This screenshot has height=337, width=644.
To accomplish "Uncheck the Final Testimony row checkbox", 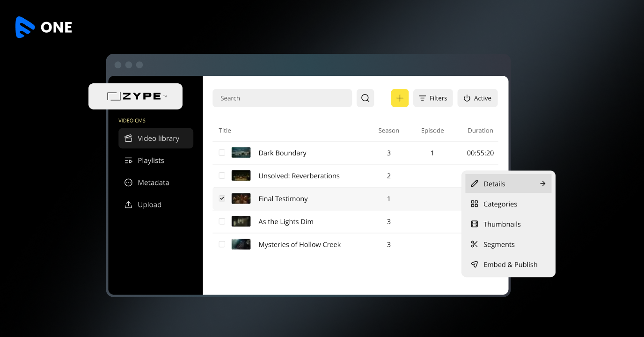I will (222, 198).
